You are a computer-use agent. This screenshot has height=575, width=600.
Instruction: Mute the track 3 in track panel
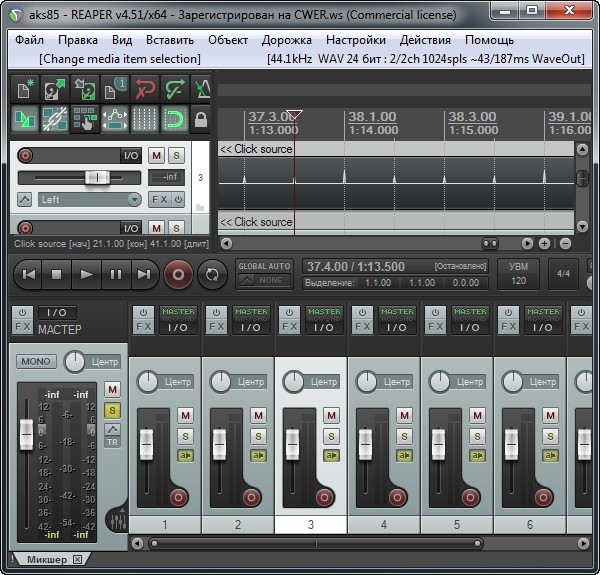(156, 155)
